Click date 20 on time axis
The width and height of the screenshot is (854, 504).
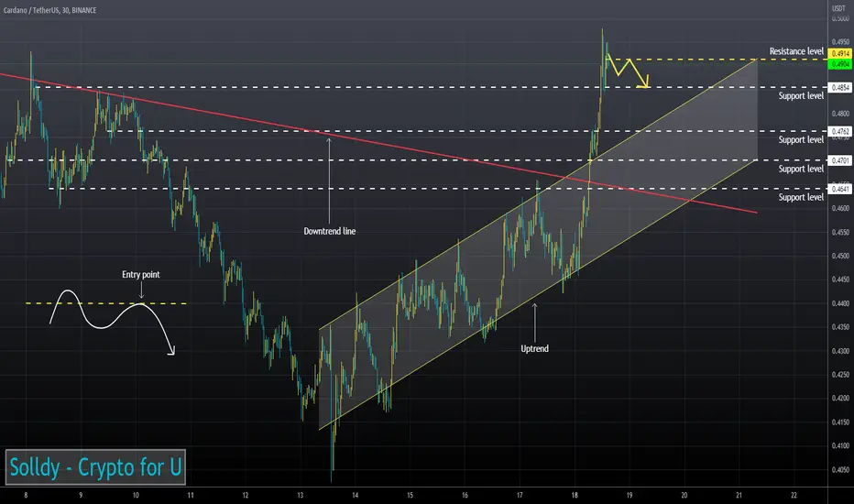pos(684,495)
